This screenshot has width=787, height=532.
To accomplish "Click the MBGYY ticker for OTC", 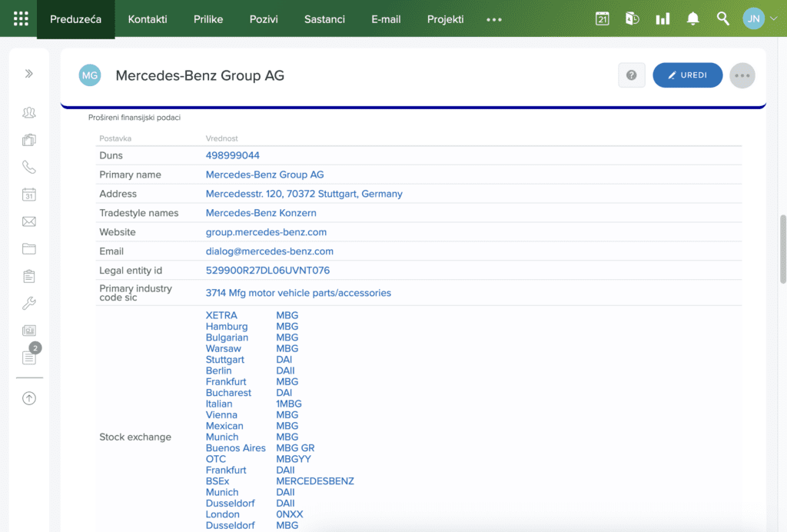I will tap(294, 459).
